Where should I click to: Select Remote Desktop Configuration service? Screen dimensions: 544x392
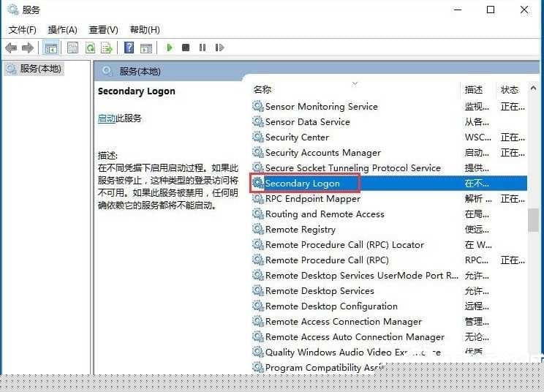(x=331, y=306)
